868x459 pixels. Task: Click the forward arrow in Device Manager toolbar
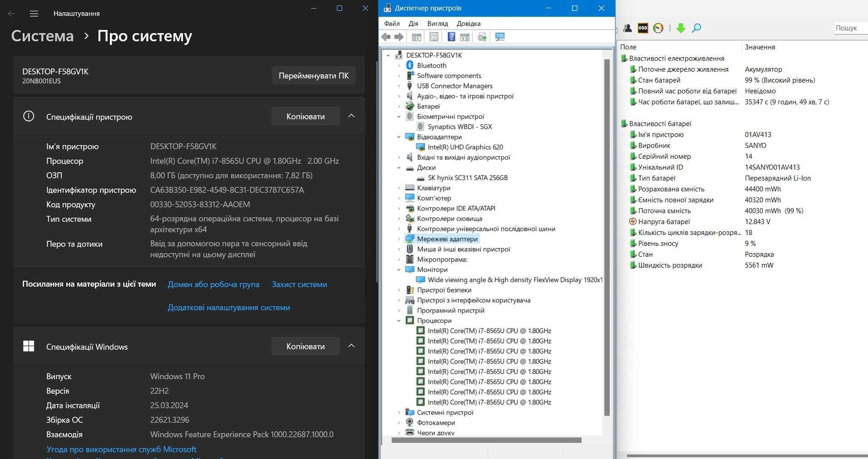399,37
